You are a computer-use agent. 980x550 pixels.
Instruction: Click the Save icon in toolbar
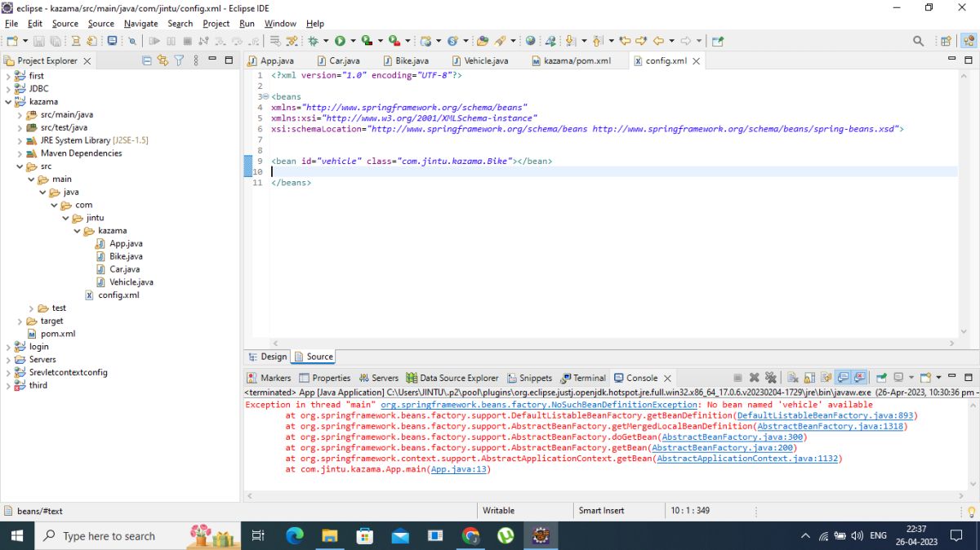[38, 41]
